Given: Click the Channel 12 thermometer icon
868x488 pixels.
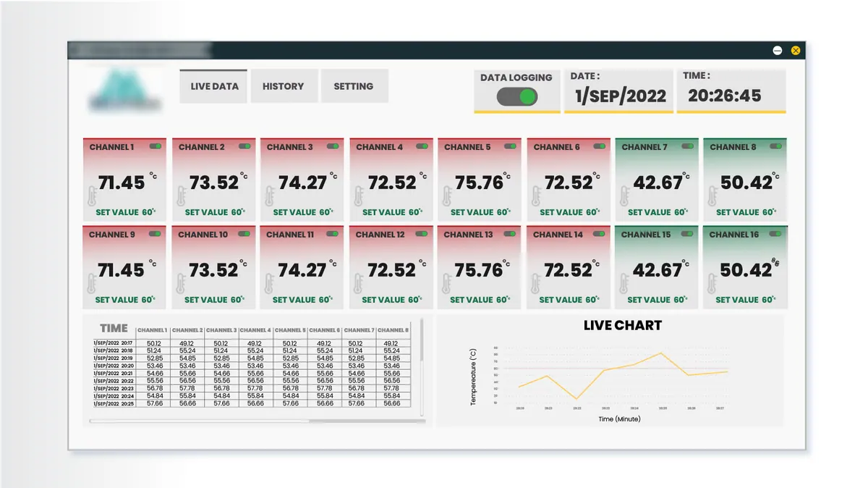Looking at the screenshot, I should [x=358, y=285].
